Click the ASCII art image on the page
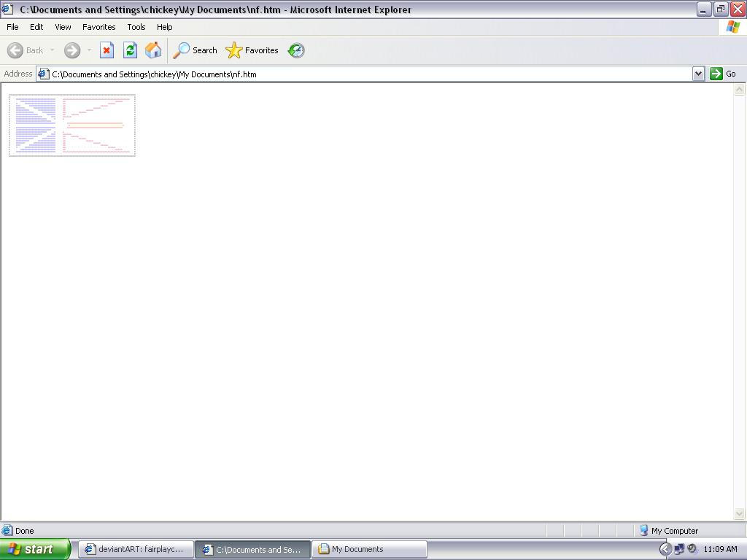Viewport: 747px width, 560px height. (72, 125)
